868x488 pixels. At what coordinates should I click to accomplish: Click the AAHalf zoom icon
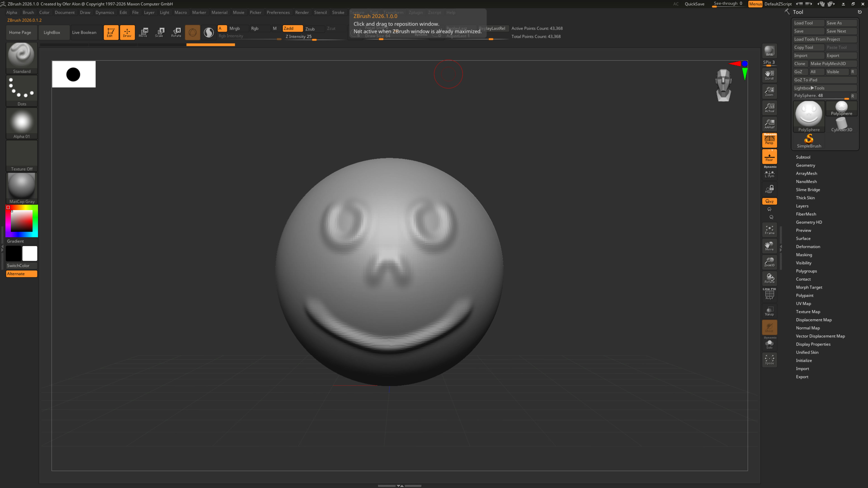tap(769, 124)
